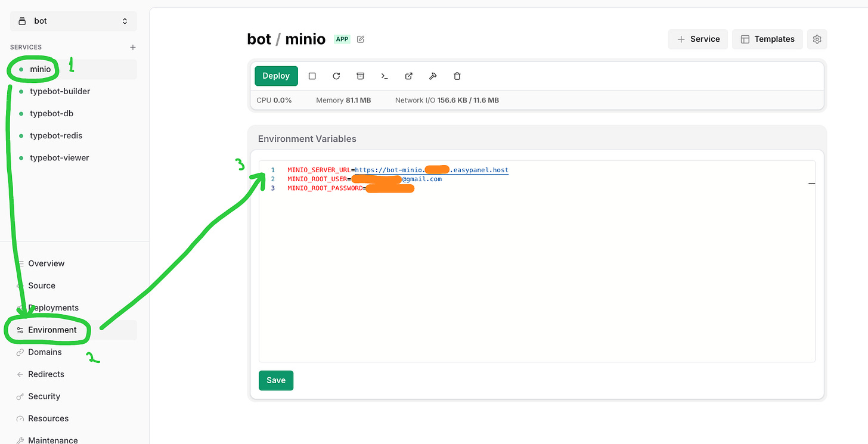868x444 pixels.
Task: Click the Redirects arrow icon in sidebar
Action: tap(20, 374)
